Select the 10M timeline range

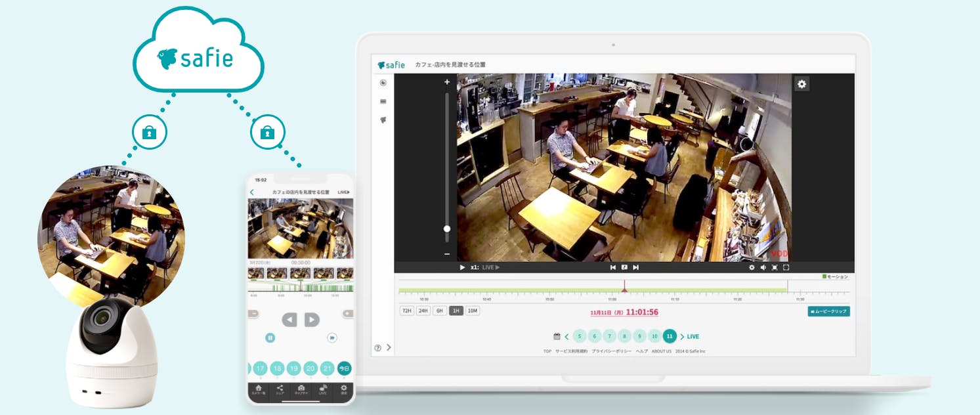[473, 311]
